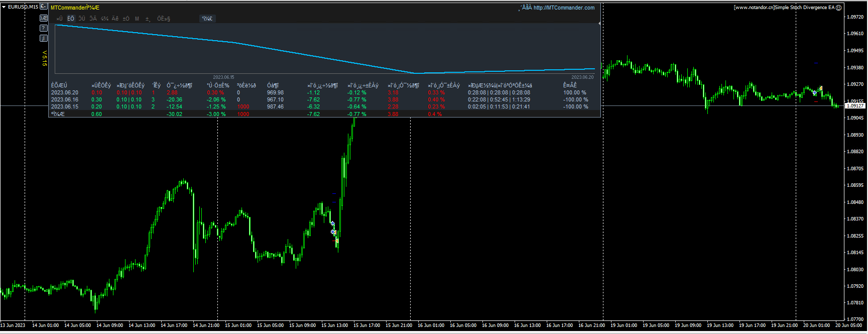868x334 pixels.
Task: Open the http://MTCommander.com link
Action: point(564,8)
